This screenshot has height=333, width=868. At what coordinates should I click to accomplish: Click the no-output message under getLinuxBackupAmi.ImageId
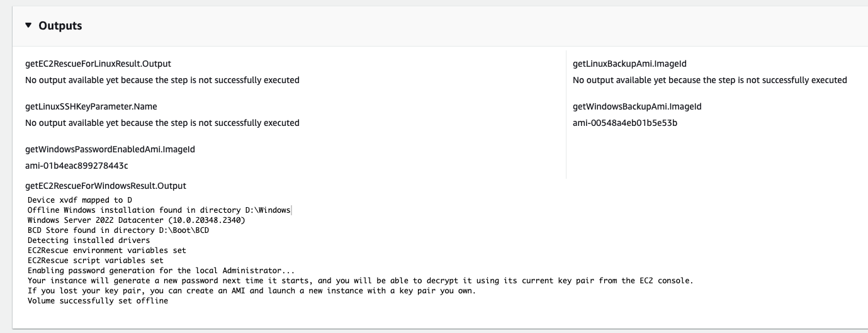tap(710, 80)
